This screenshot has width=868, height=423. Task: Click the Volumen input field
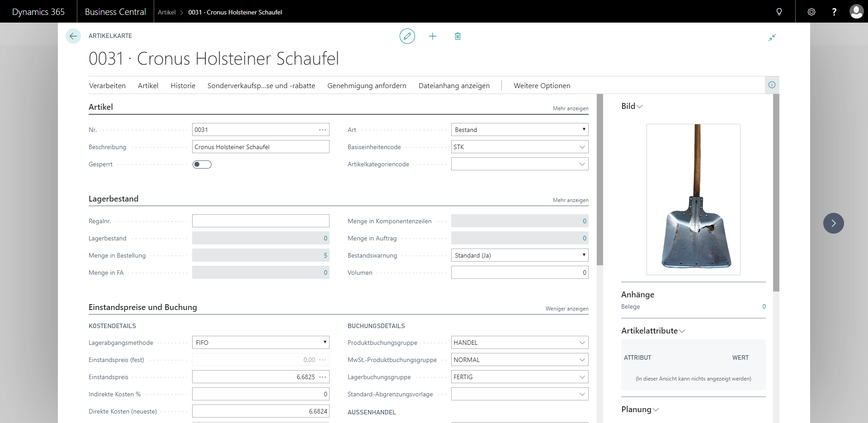(519, 273)
